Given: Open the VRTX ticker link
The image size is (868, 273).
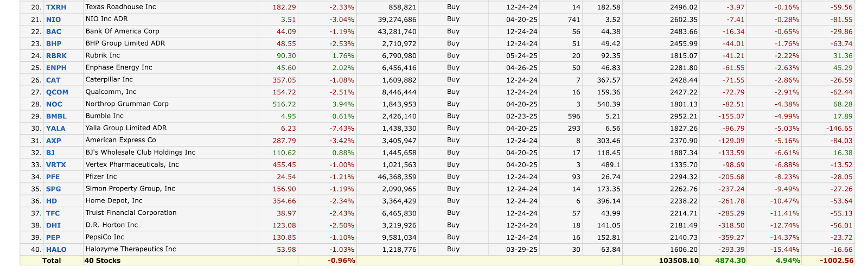Looking at the screenshot, I should point(56,165).
